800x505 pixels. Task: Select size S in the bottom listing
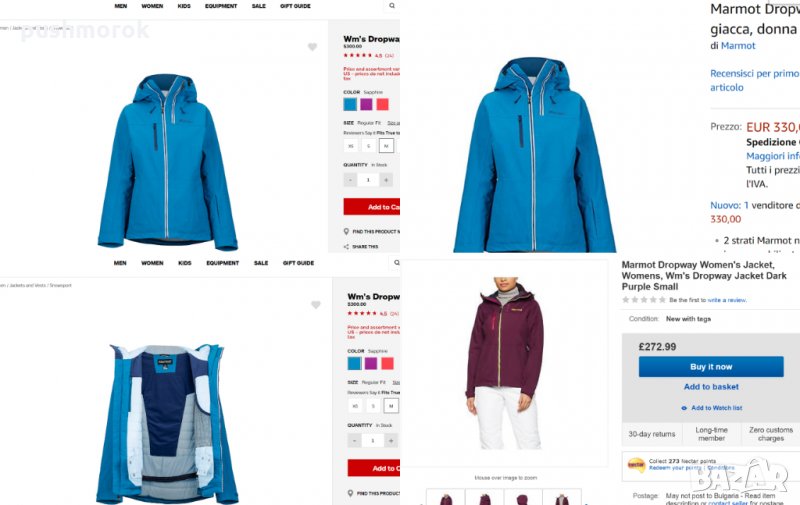point(373,406)
